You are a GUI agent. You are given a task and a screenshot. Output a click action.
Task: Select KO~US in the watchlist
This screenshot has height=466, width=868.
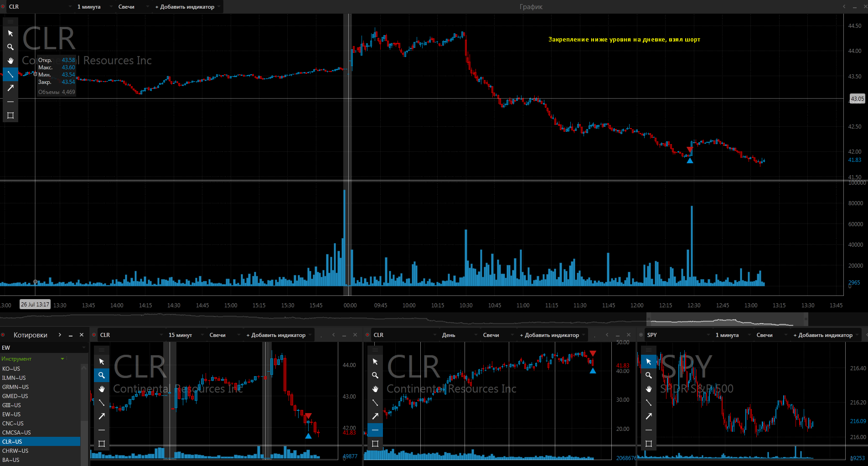pyautogui.click(x=40, y=369)
